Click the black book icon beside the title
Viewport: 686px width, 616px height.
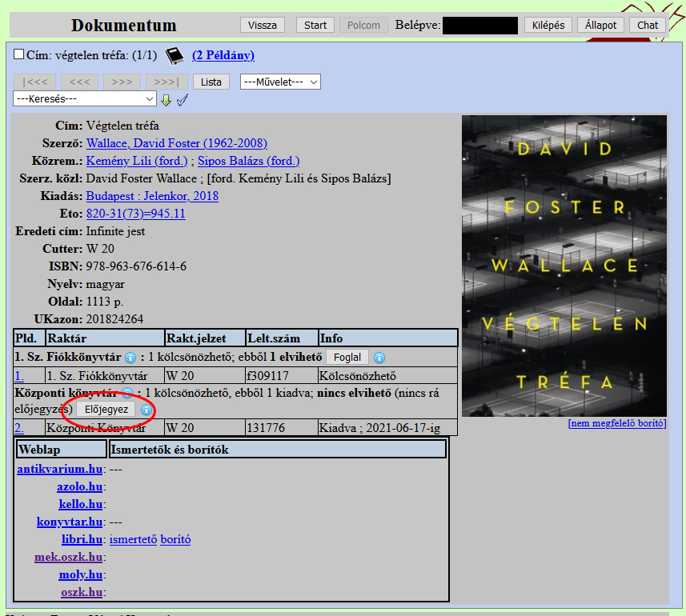point(175,55)
